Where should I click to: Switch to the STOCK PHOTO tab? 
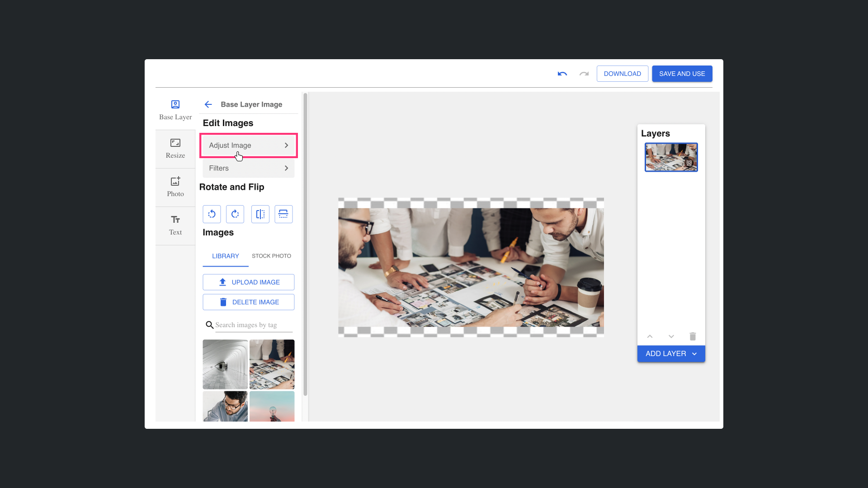coord(271,256)
